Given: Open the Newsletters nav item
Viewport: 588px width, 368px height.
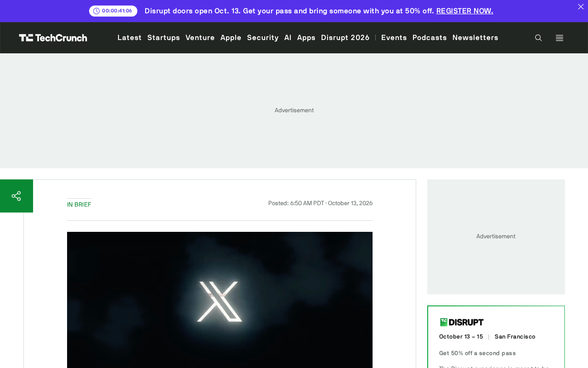Looking at the screenshot, I should click(475, 38).
